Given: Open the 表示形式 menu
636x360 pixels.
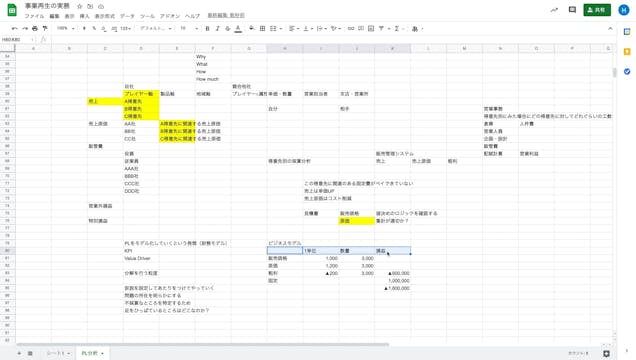Looking at the screenshot, I should pos(105,16).
